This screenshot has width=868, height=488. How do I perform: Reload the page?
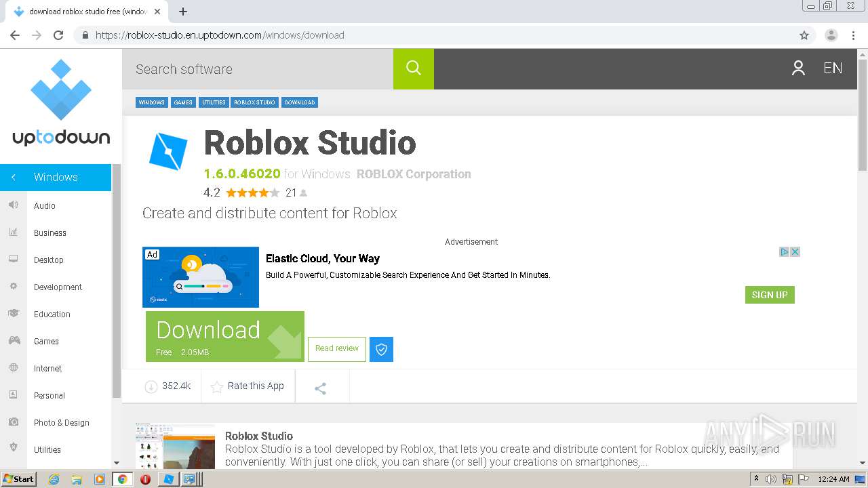click(x=58, y=35)
